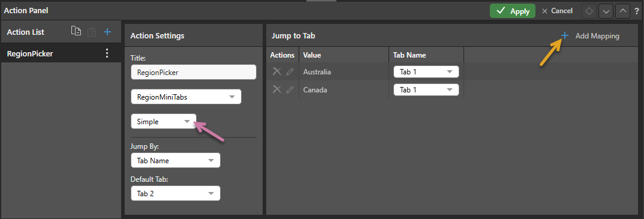Image resolution: width=644 pixels, height=219 pixels.
Task: Change the Default Tab dropdown
Action: pyautogui.click(x=175, y=194)
